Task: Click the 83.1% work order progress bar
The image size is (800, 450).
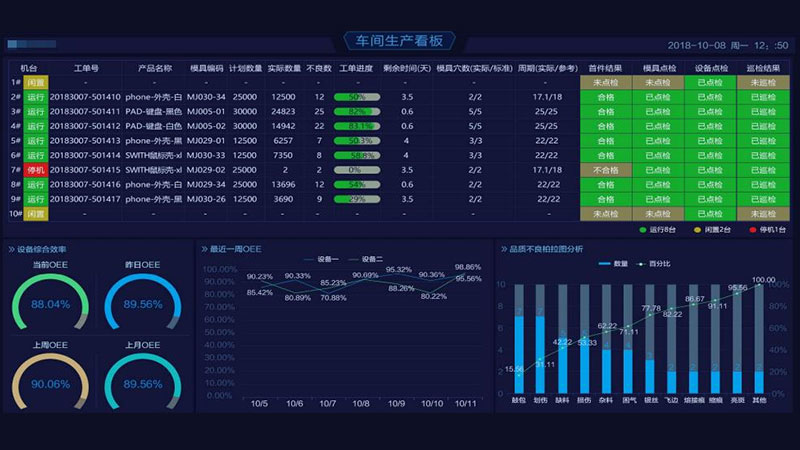Action: point(357,126)
